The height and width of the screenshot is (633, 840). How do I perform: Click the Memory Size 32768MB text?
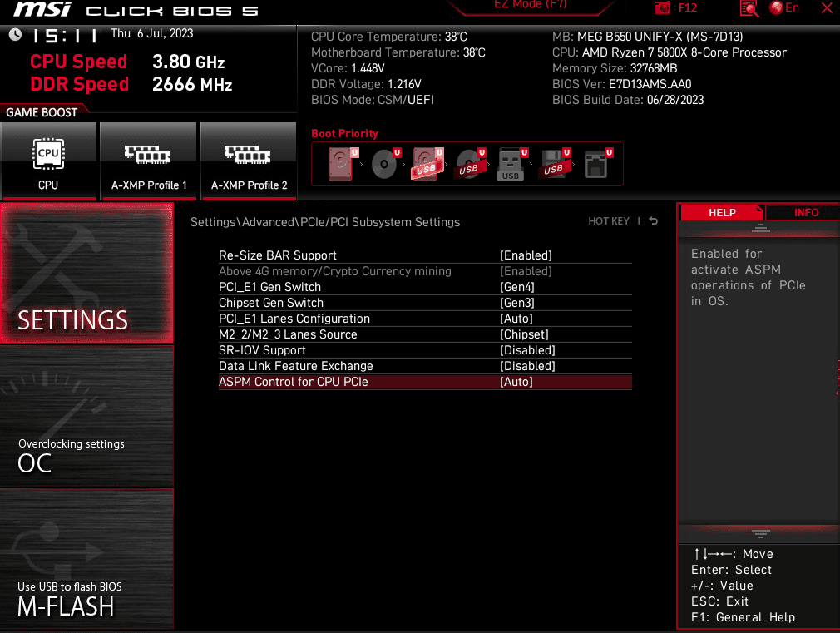pyautogui.click(x=615, y=68)
